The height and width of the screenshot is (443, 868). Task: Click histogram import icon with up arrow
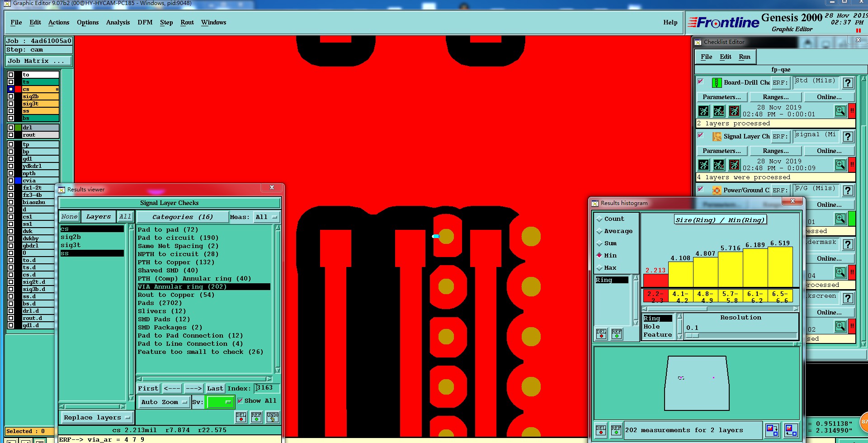click(791, 430)
